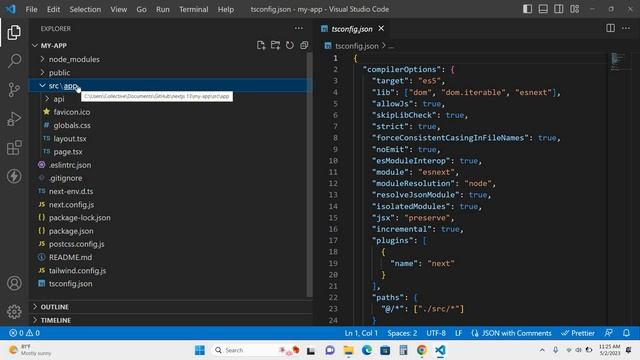Open layout.tsx file
Screen dimensions: 640x360
[x=70, y=138]
